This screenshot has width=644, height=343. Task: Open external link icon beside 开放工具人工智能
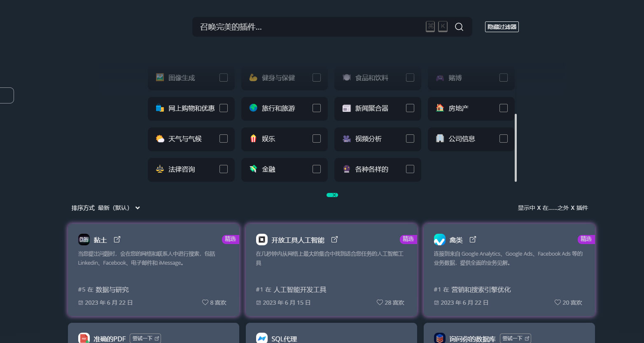click(334, 240)
